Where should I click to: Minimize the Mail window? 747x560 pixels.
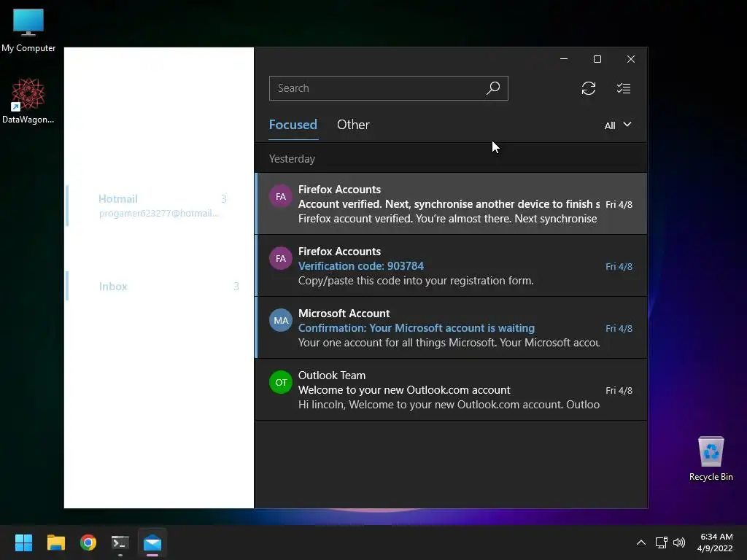click(x=564, y=59)
